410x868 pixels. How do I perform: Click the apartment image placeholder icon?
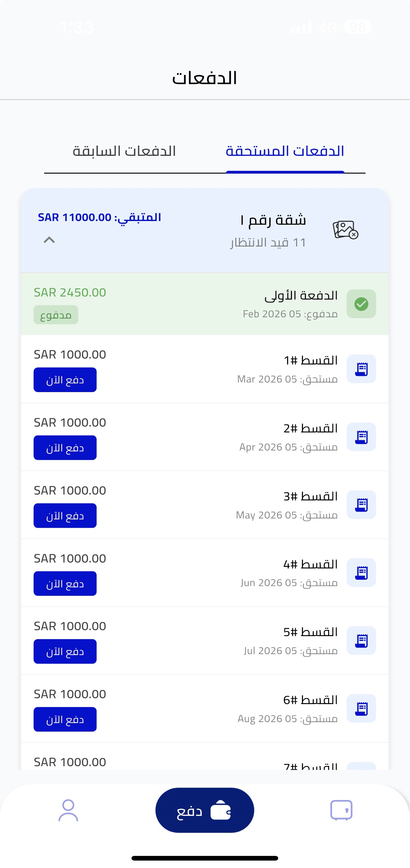point(345,230)
